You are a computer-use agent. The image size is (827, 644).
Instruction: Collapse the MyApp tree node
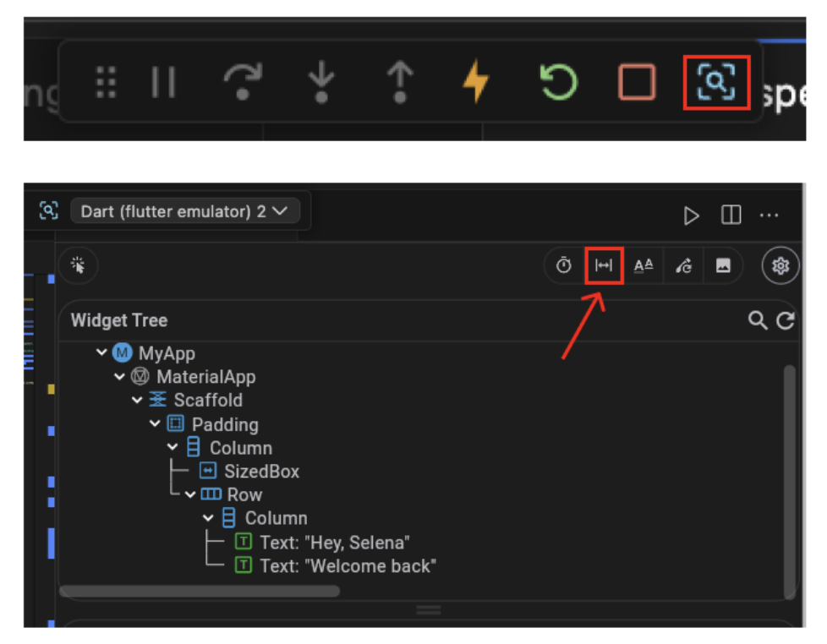(101, 352)
